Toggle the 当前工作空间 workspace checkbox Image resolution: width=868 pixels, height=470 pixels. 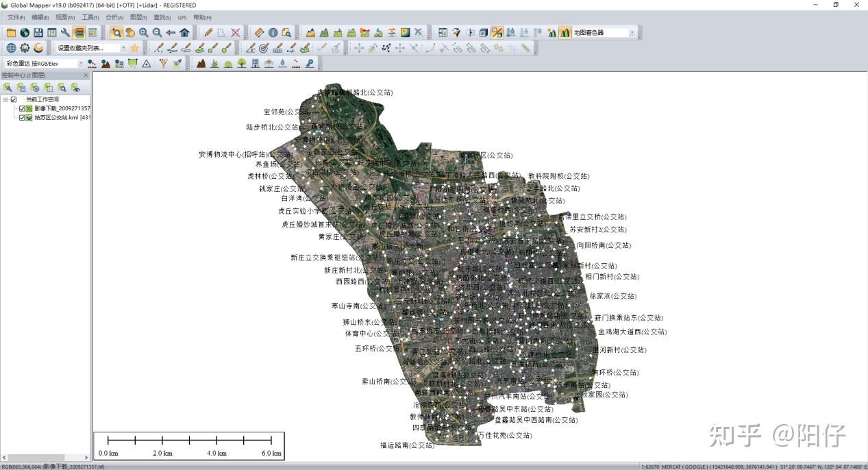pyautogui.click(x=14, y=99)
